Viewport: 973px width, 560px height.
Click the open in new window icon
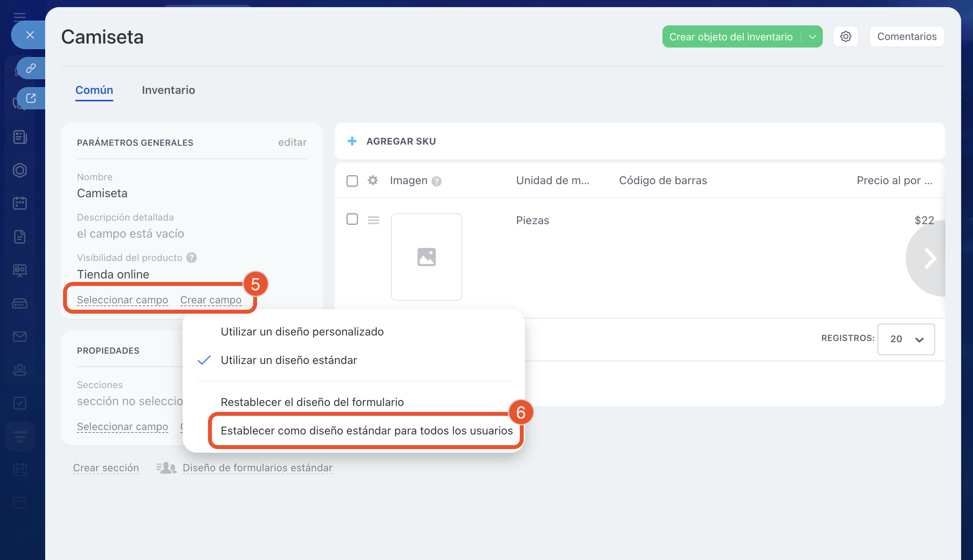coord(31,98)
